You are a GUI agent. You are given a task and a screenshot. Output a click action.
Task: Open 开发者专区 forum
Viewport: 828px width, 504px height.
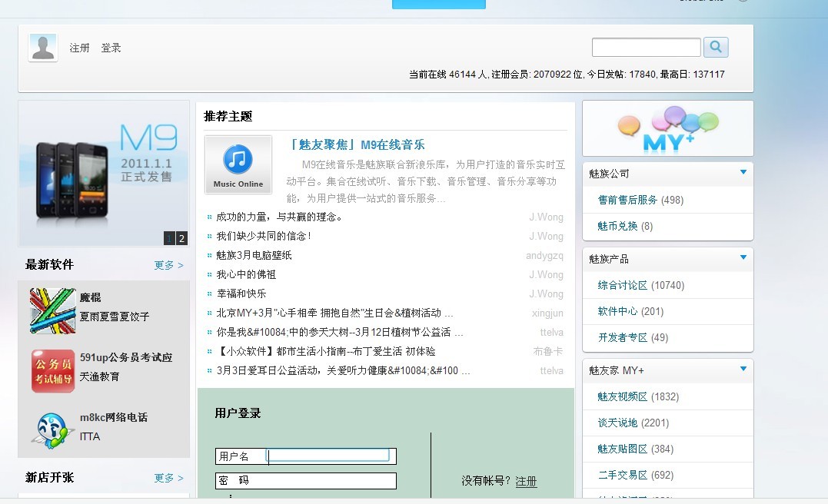[623, 337]
